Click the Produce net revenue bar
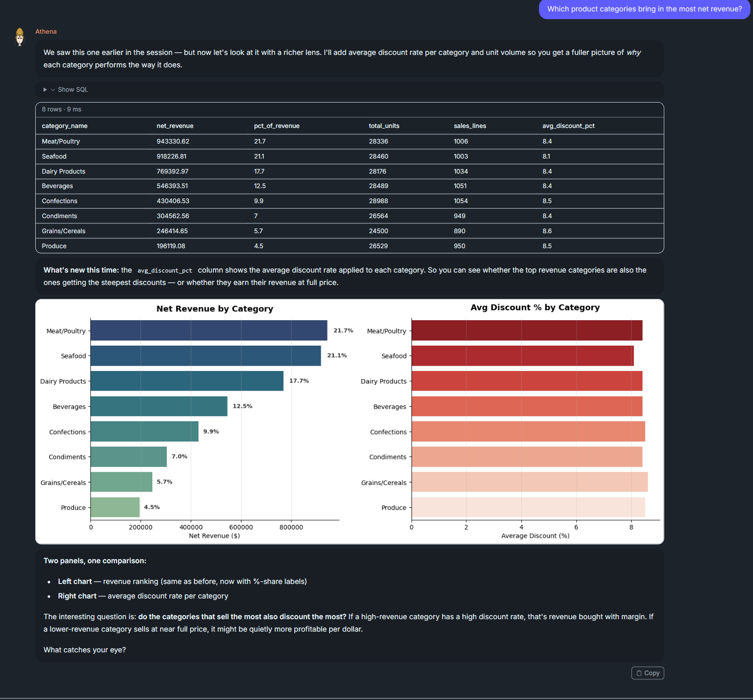 115,507
